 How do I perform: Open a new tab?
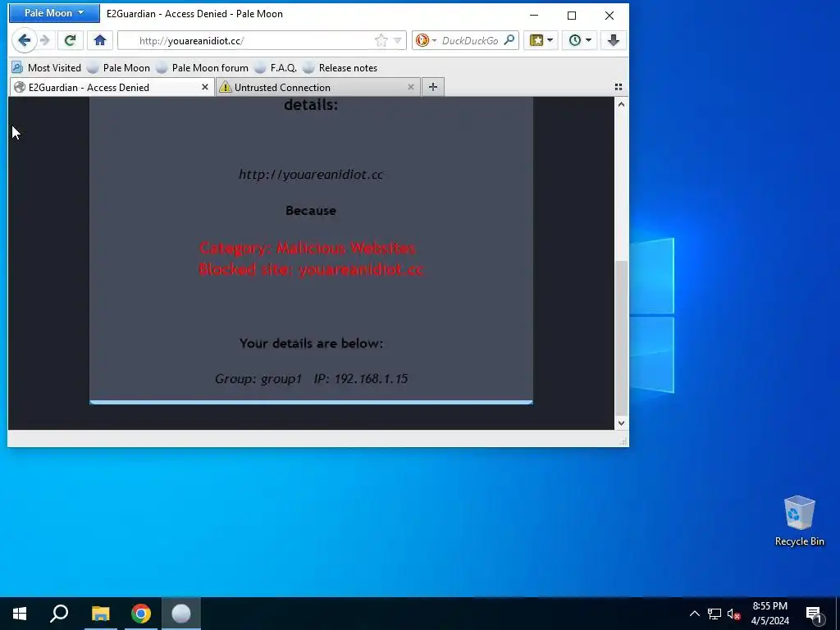(x=433, y=87)
